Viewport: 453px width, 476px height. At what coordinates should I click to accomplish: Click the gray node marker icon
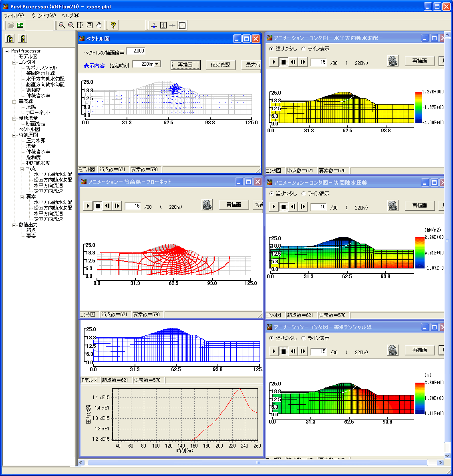(x=173, y=26)
